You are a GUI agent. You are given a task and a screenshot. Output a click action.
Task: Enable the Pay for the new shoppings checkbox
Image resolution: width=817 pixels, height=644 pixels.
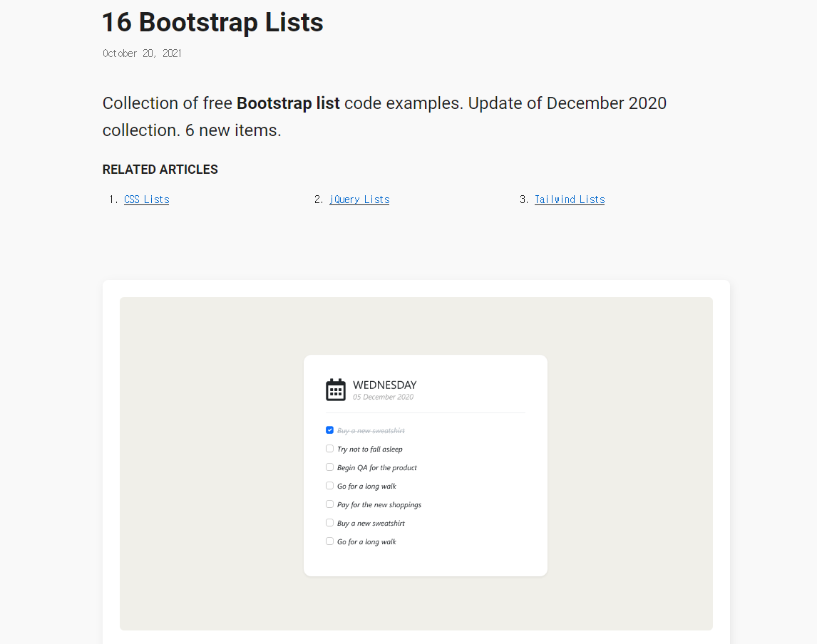(329, 504)
